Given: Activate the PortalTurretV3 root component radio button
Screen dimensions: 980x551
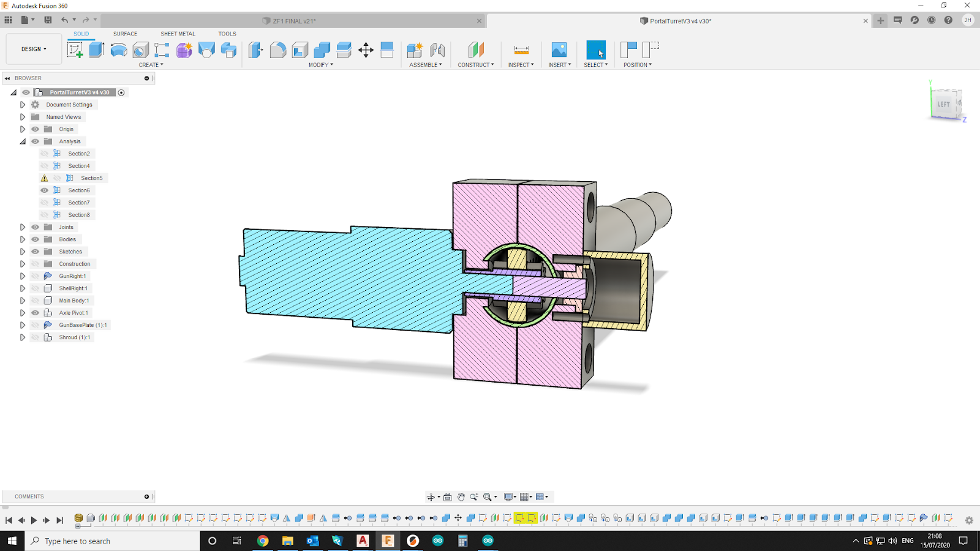Looking at the screenshot, I should [x=121, y=92].
